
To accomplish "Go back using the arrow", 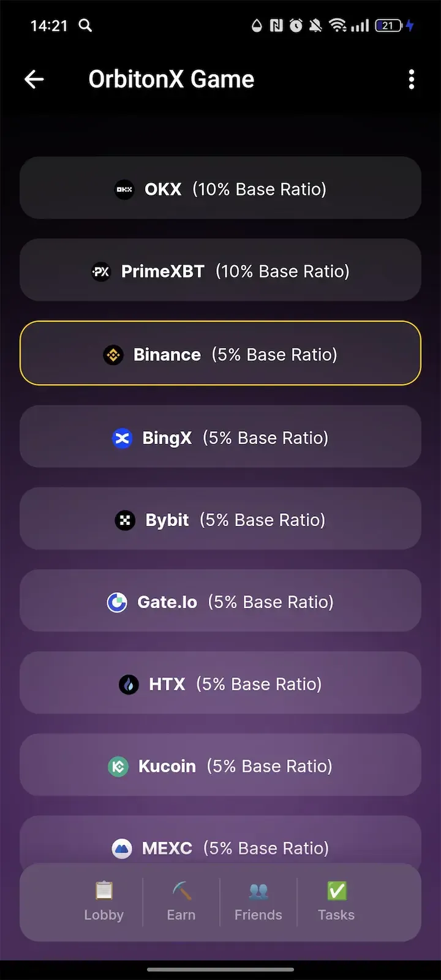I will pyautogui.click(x=34, y=80).
